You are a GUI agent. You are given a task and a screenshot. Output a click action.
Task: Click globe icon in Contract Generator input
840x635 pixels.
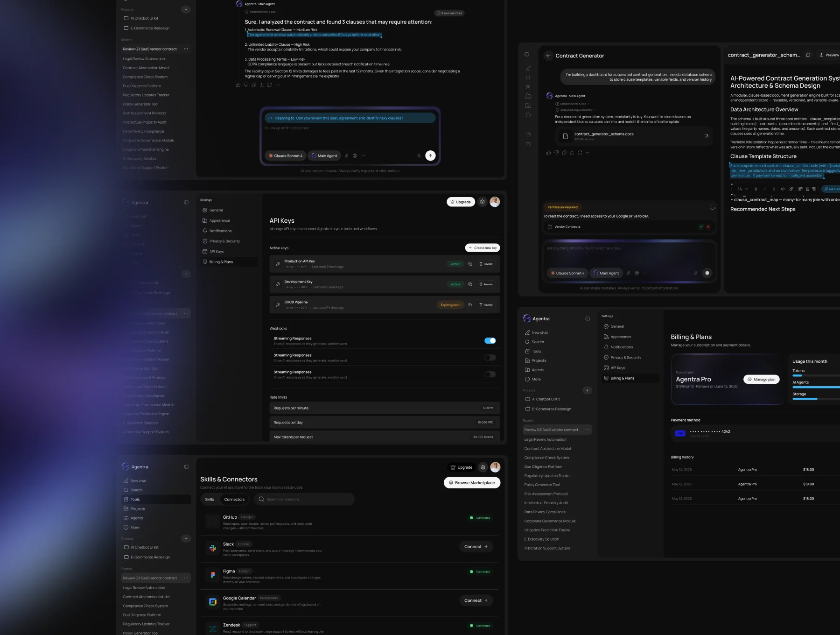pos(637,273)
